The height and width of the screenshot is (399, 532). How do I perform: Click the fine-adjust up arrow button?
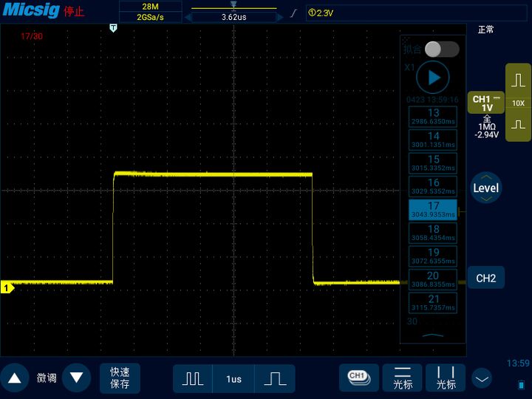coord(14,378)
